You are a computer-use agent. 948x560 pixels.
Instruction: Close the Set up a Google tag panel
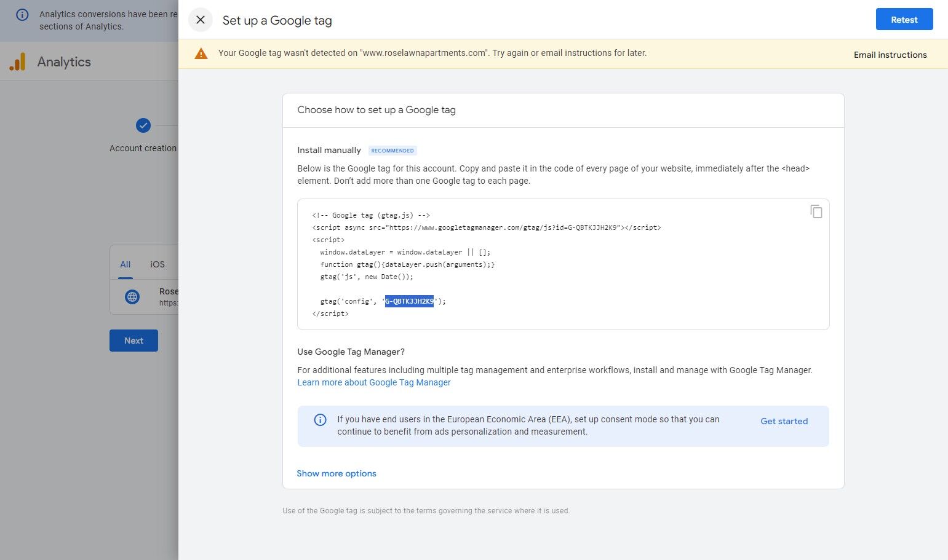click(201, 20)
